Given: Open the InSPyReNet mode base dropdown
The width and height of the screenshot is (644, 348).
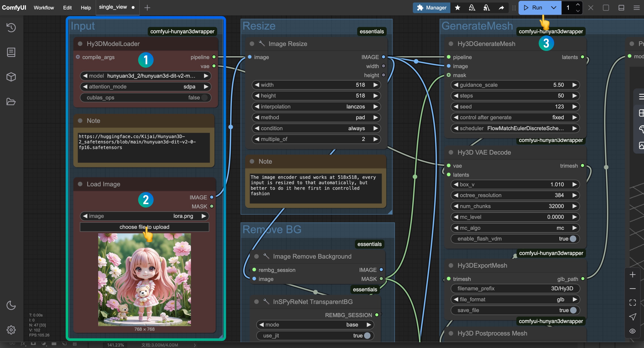Looking at the screenshot, I should tap(315, 325).
